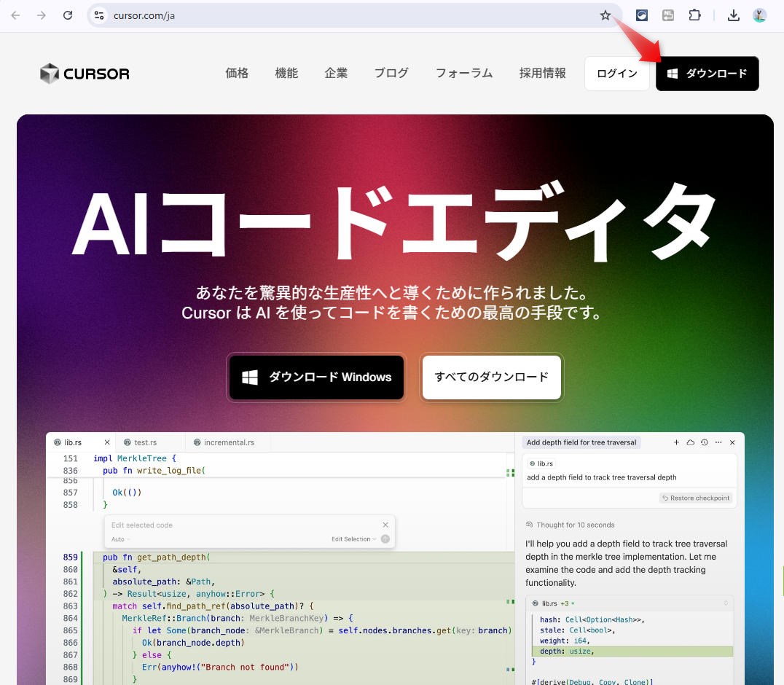Open the 価格 menu item
784x685 pixels.
(x=237, y=73)
